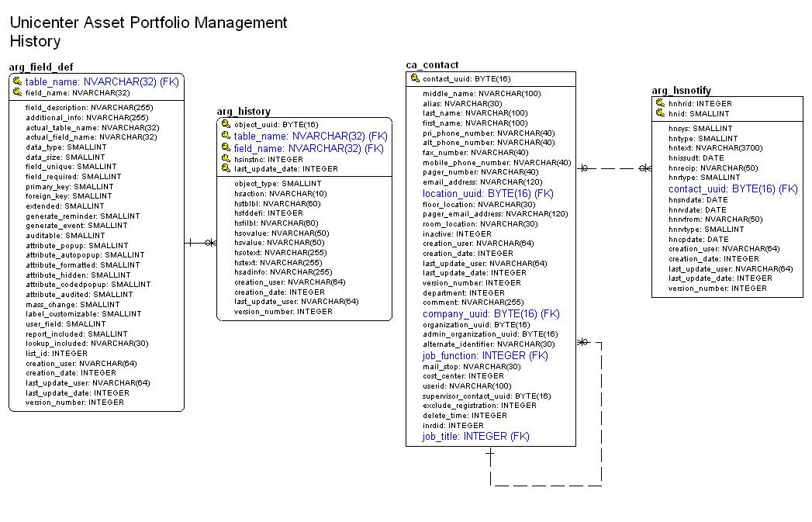Viewport: 812px width, 522px height.
Task: Select the arg_hsnotify table title
Action: [x=681, y=90]
